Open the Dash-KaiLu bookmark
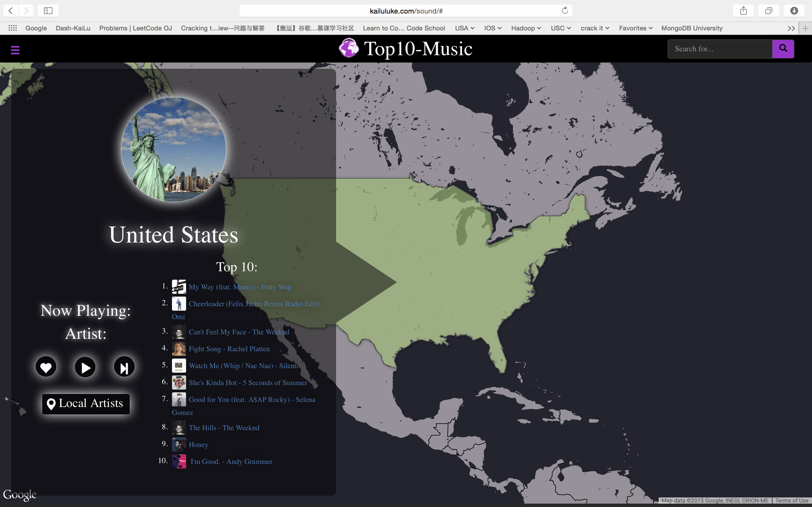 pos(73,28)
